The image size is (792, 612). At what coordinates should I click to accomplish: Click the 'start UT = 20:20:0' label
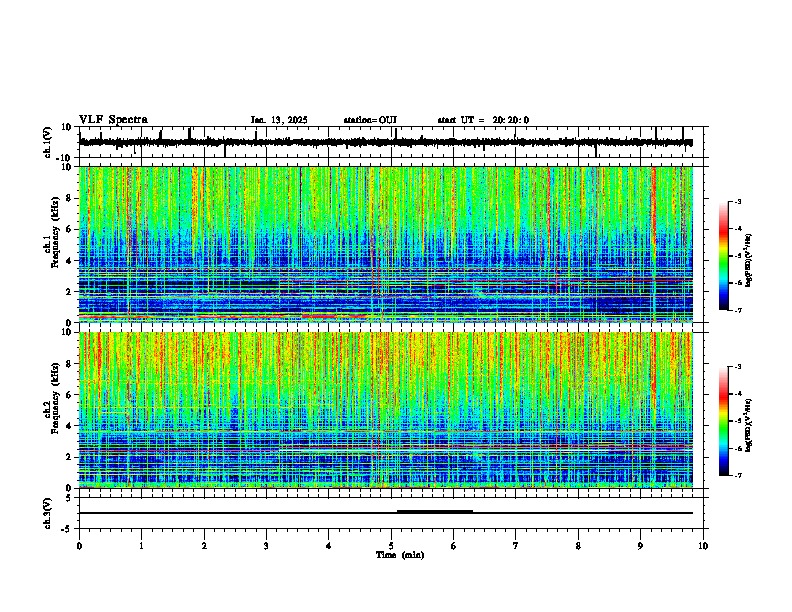pos(483,120)
